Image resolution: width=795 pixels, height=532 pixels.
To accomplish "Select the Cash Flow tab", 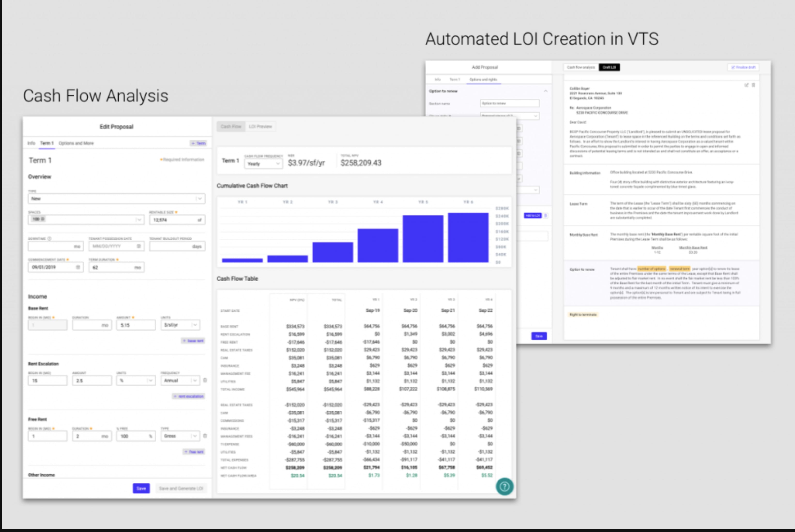I will click(231, 127).
